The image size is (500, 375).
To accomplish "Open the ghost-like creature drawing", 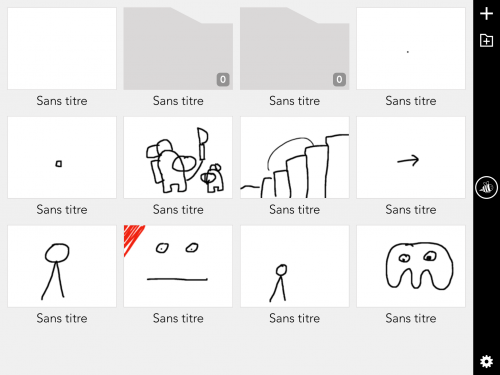I will pos(411,266).
